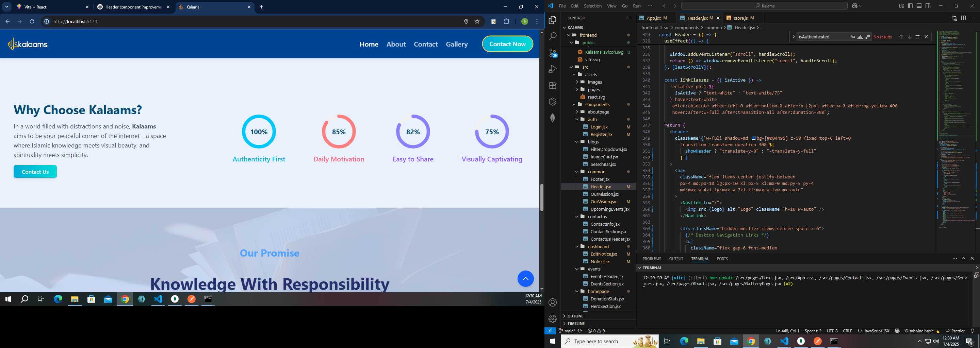Expand Toggle Replace arrow in the find widget
Image resolution: width=980 pixels, height=348 pixels.
[793, 37]
